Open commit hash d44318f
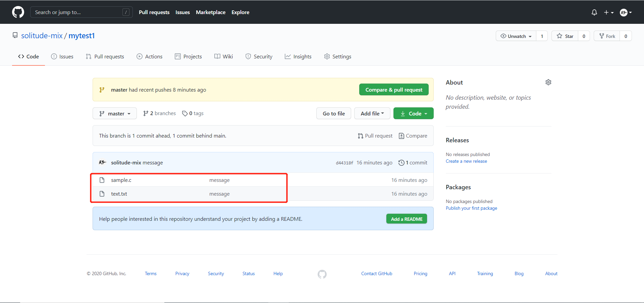 [x=344, y=163]
